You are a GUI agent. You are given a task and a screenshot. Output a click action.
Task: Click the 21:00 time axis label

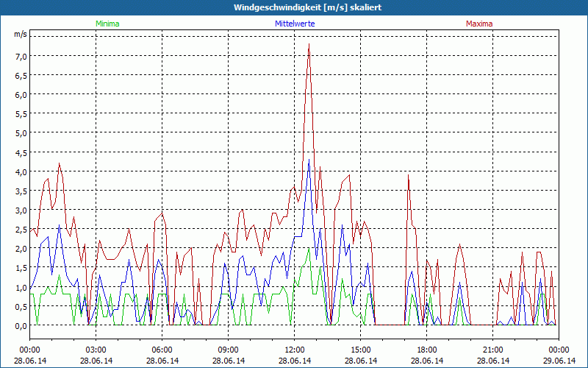492,350
